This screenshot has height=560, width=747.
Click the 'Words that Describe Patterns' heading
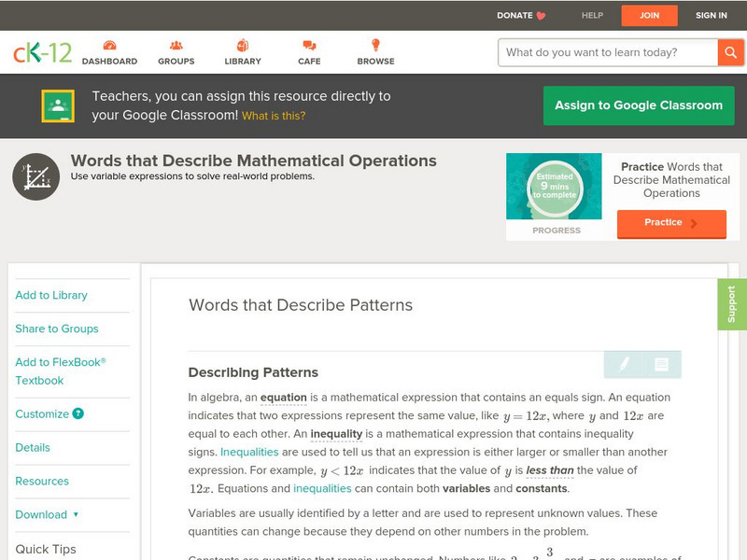301,305
